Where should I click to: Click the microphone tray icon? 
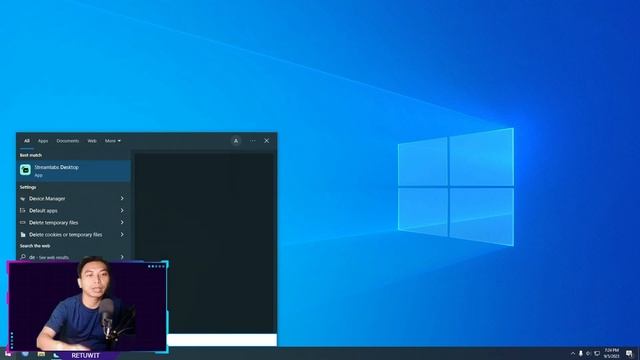(x=581, y=353)
